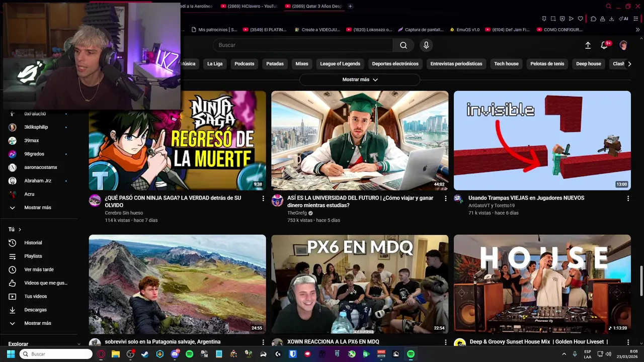Open YouTube notifications bell

coord(605,45)
